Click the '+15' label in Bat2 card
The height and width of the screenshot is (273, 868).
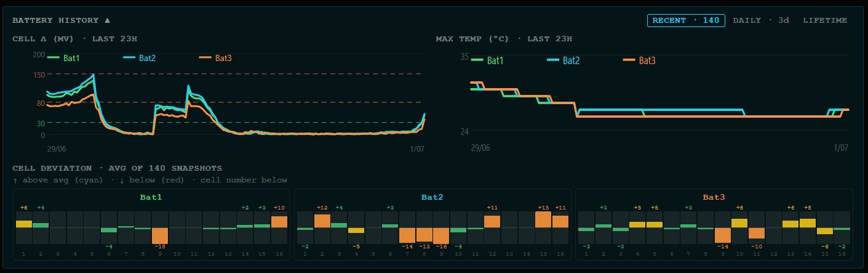pos(543,208)
